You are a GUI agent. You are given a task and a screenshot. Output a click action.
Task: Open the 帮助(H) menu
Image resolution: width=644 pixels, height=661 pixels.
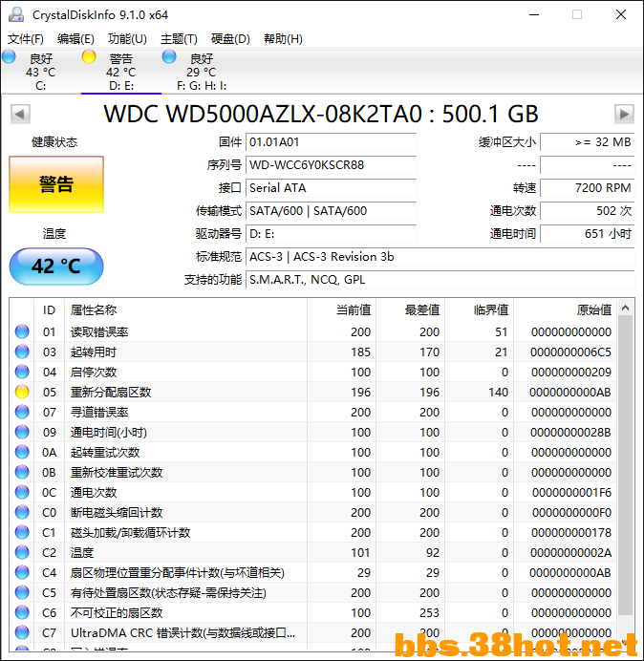click(x=283, y=39)
